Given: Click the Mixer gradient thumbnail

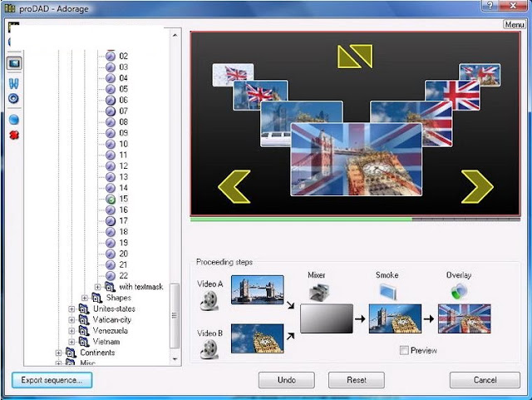Looking at the screenshot, I should (x=327, y=319).
